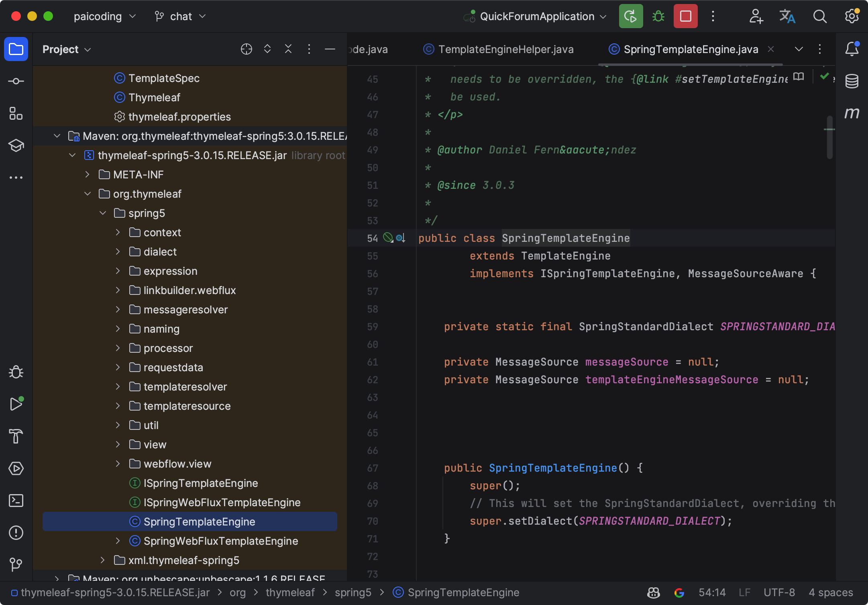Open the chat branch dropdown
This screenshot has height=605, width=868.
181,16
